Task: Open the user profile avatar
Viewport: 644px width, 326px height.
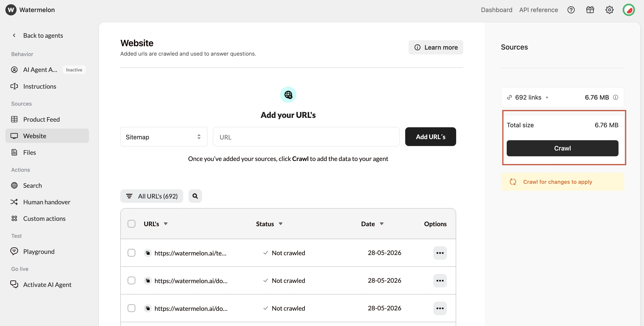Action: point(629,10)
